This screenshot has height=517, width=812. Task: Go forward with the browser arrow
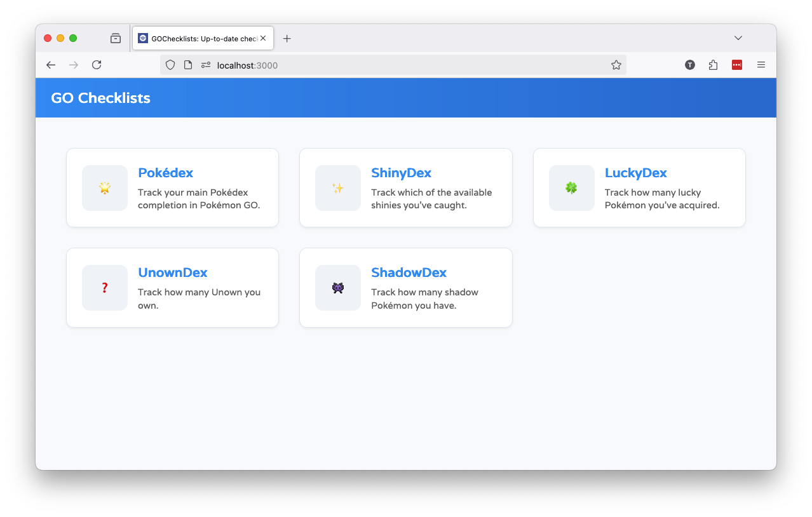tap(74, 65)
